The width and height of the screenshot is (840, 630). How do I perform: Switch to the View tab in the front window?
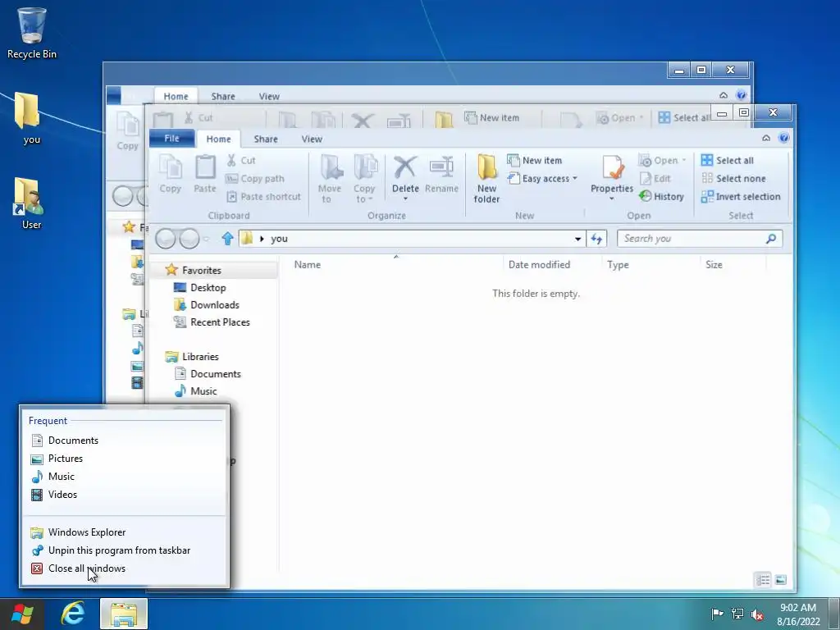312,139
